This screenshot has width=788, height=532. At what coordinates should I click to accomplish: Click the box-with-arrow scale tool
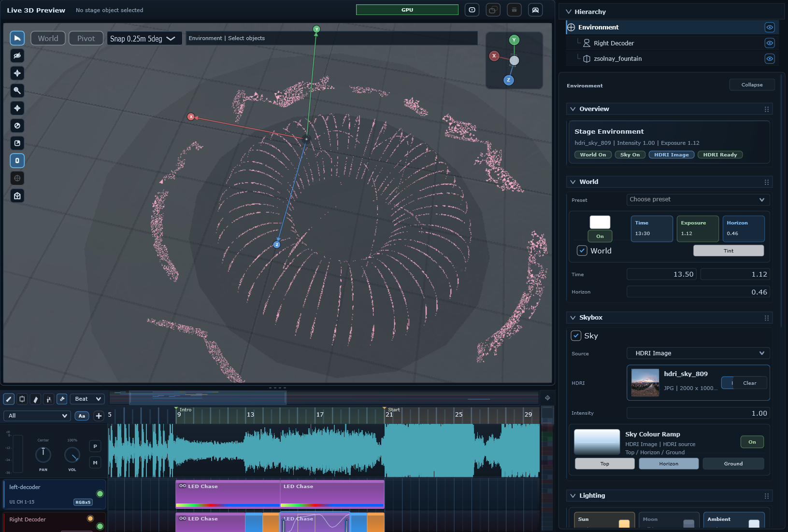point(17,143)
